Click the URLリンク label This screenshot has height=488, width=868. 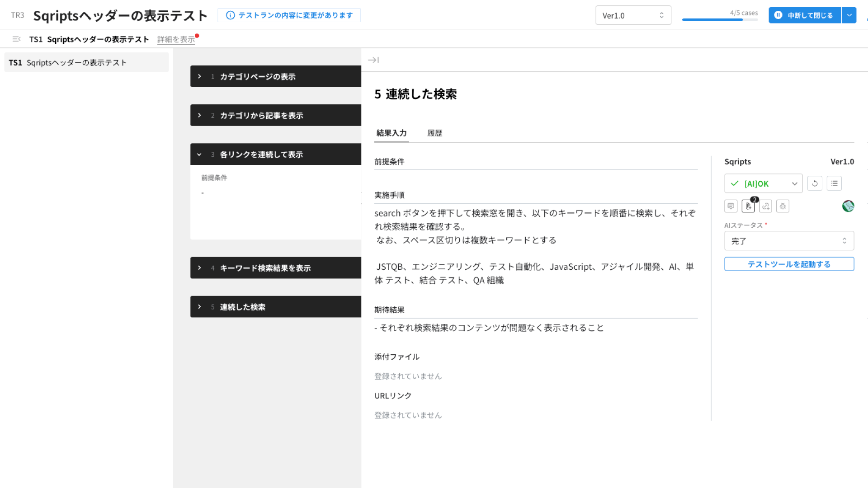393,396
